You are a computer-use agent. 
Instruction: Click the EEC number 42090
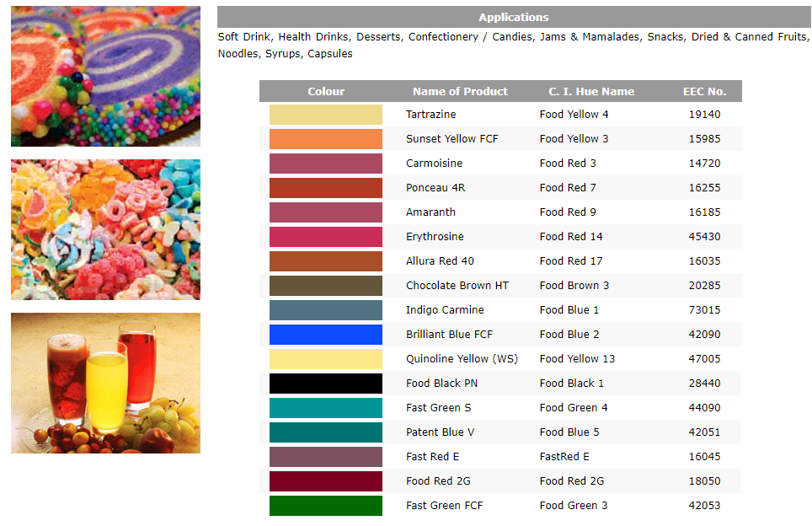coord(704,335)
